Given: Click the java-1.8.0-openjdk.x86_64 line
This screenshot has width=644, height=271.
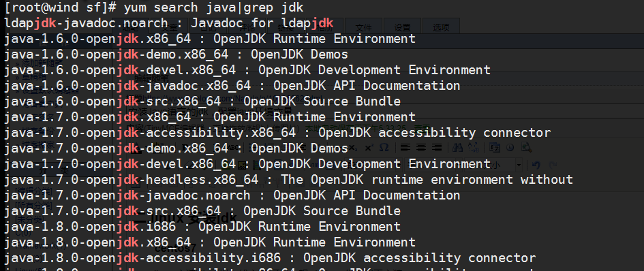Looking at the screenshot, I should pyautogui.click(x=210, y=242).
